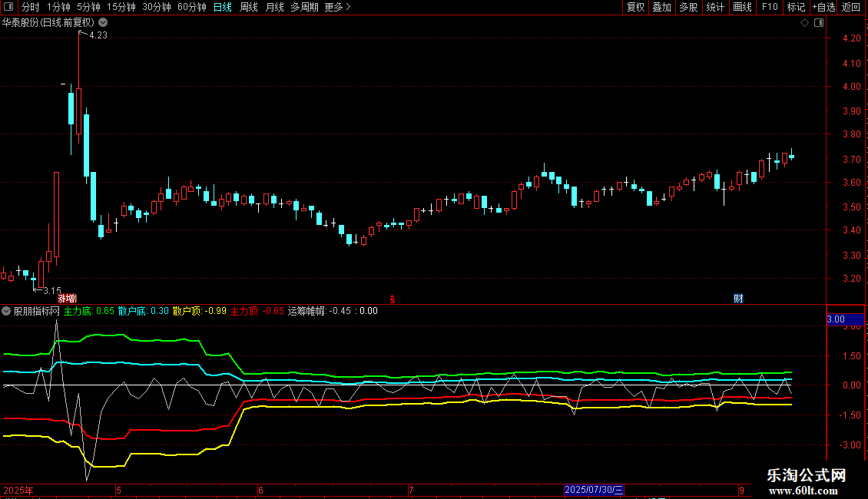Click the red 增 event marker
Screen dimensions: 868x499
point(68,299)
